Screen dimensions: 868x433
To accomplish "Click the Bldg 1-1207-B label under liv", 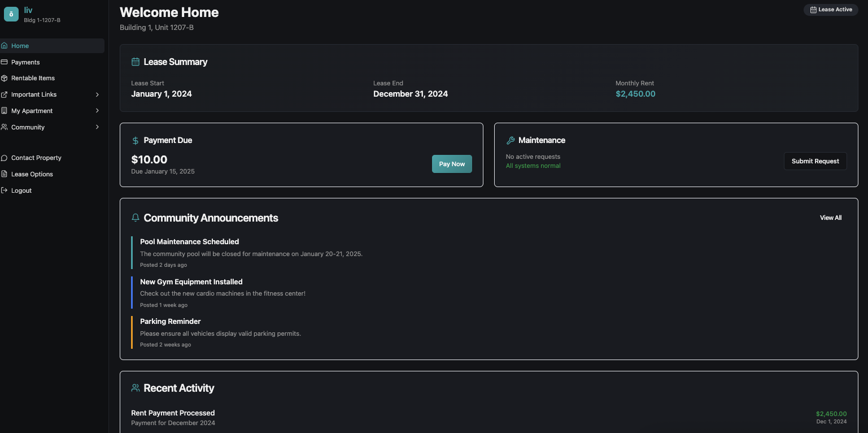I will point(42,20).
